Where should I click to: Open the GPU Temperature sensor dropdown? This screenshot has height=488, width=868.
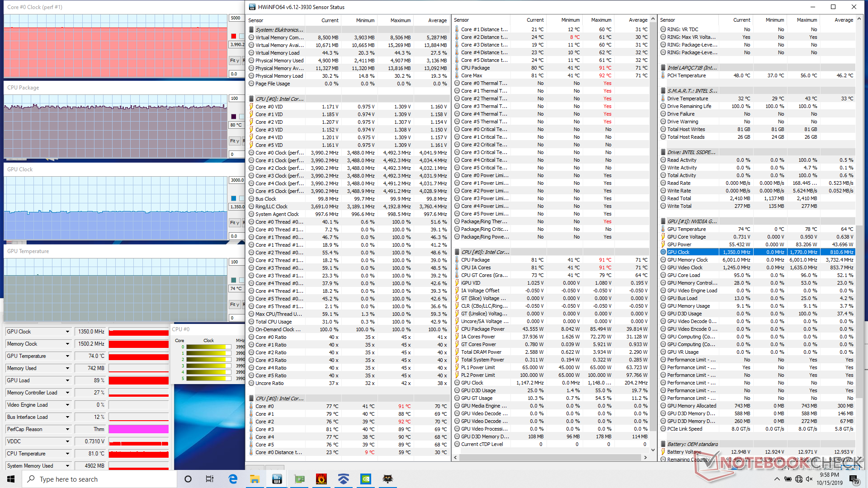coord(68,356)
